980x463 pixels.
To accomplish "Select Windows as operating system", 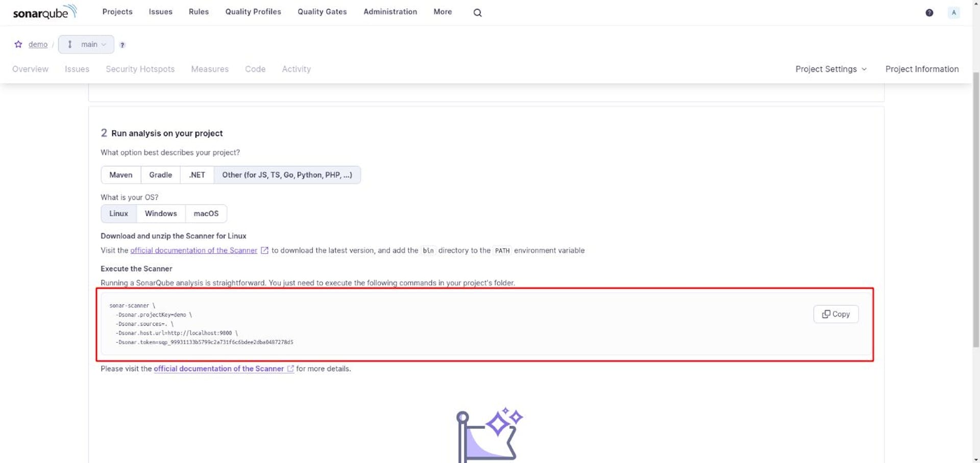I will pyautogui.click(x=160, y=214).
